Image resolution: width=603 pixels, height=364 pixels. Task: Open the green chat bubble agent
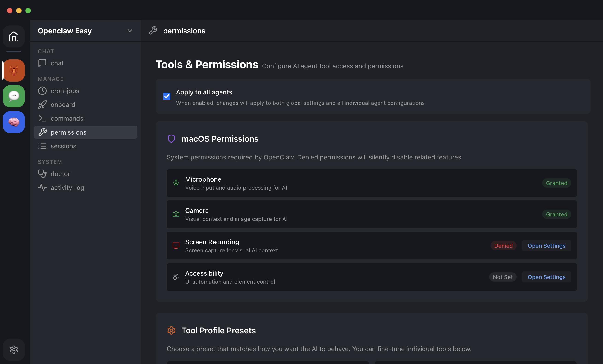pos(13,96)
